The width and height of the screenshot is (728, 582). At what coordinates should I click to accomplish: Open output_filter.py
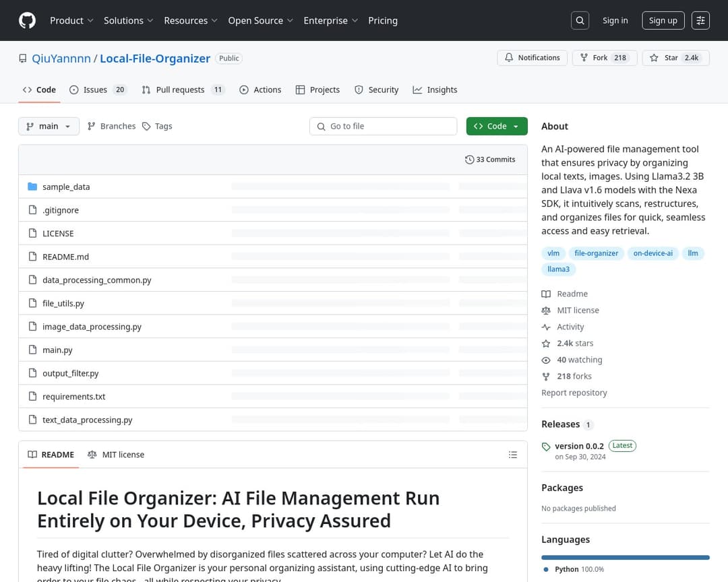[x=71, y=373]
